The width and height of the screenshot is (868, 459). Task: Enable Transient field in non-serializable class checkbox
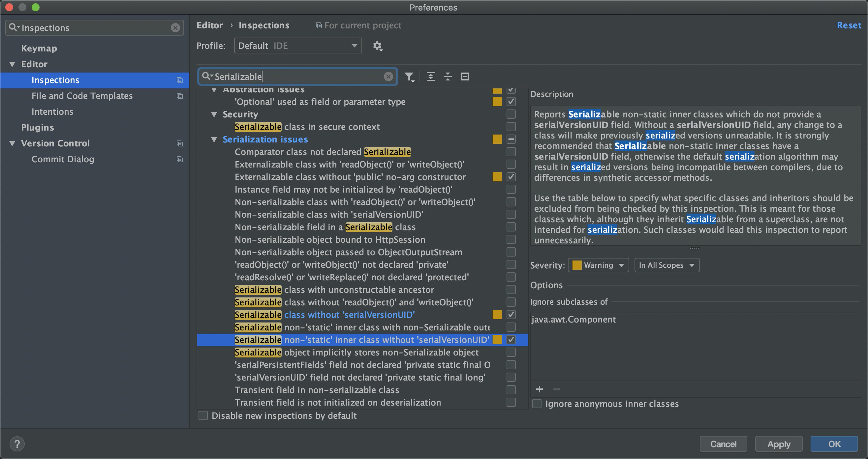[x=511, y=390]
